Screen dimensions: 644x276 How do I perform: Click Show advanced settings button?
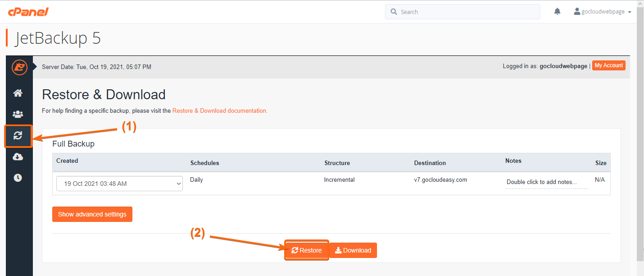click(x=92, y=214)
